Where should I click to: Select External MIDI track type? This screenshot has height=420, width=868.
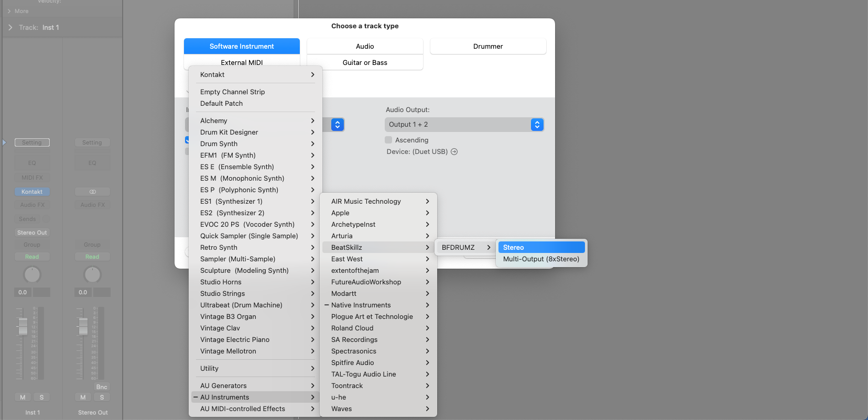coord(242,62)
